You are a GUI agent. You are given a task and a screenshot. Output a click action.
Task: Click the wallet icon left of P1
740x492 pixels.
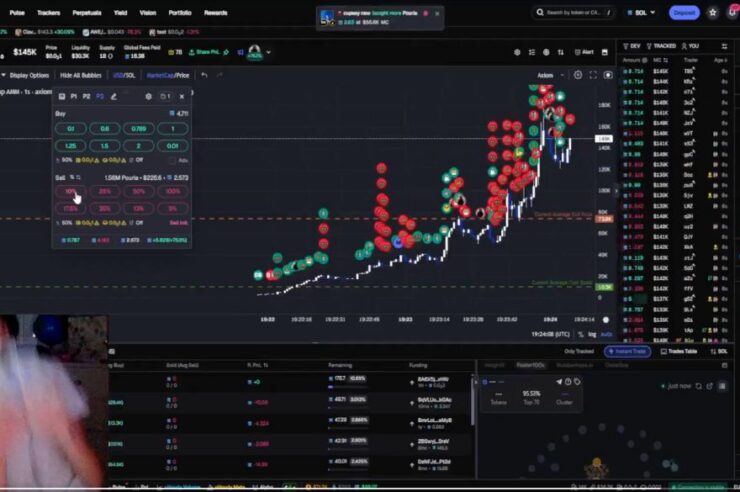coord(60,96)
